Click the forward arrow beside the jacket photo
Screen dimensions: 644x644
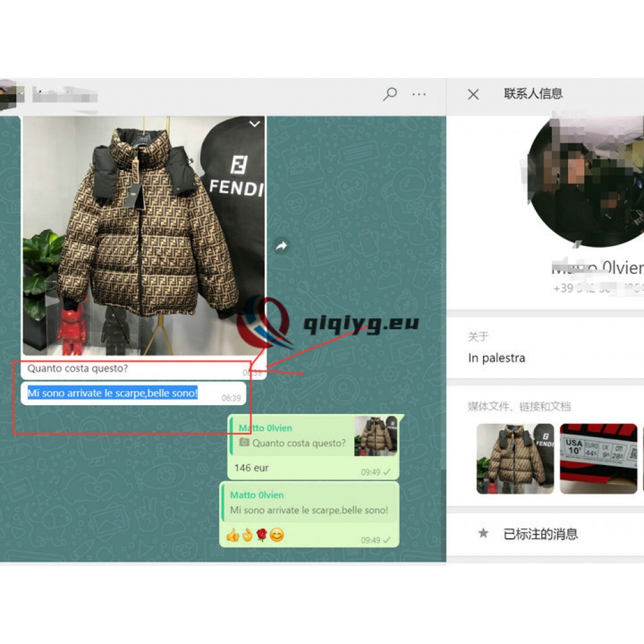tap(281, 245)
